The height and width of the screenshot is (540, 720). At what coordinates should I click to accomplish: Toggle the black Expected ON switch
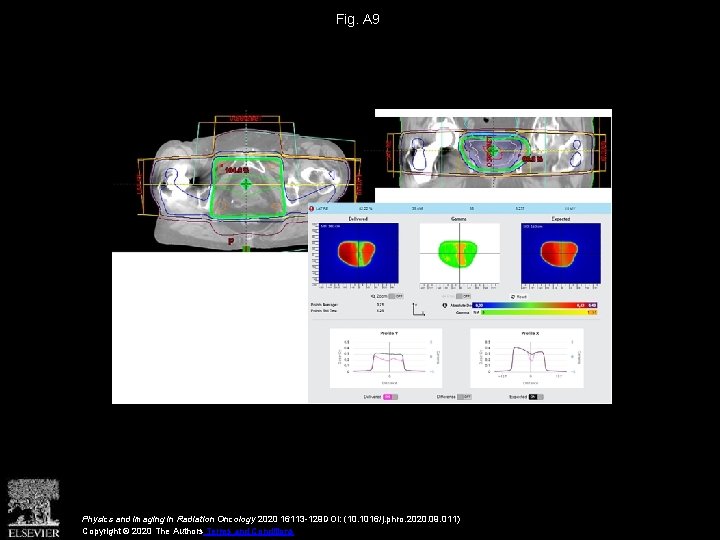[536, 397]
